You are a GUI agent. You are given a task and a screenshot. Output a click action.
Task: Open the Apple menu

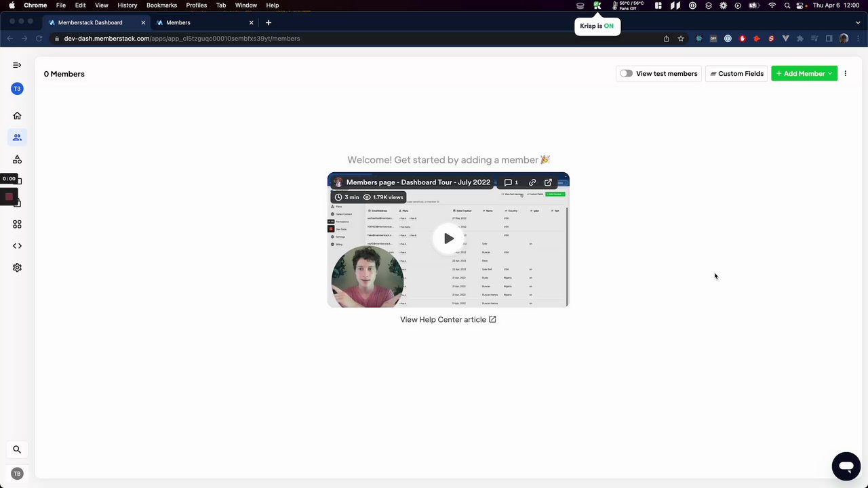tap(12, 5)
